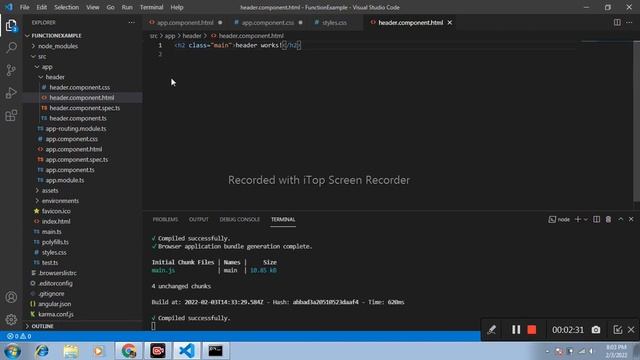The width and height of the screenshot is (640, 360).
Task: Click recorder pen annotation tool
Action: point(491,329)
